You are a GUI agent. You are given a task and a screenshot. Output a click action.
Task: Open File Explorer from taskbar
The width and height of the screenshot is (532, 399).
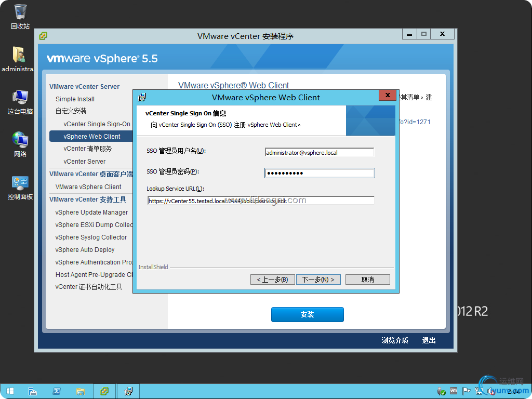click(x=81, y=391)
